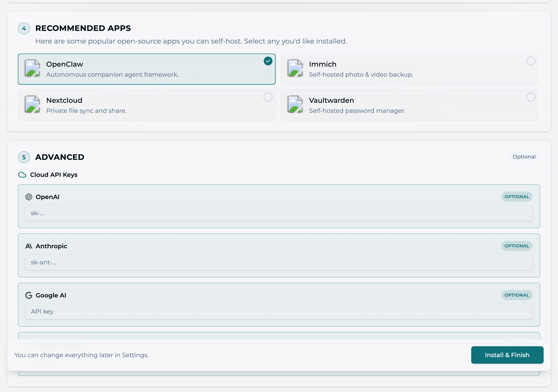Image resolution: width=558 pixels, height=392 pixels.
Task: Click the Anthropic OPTIONAL badge
Action: 517,246
